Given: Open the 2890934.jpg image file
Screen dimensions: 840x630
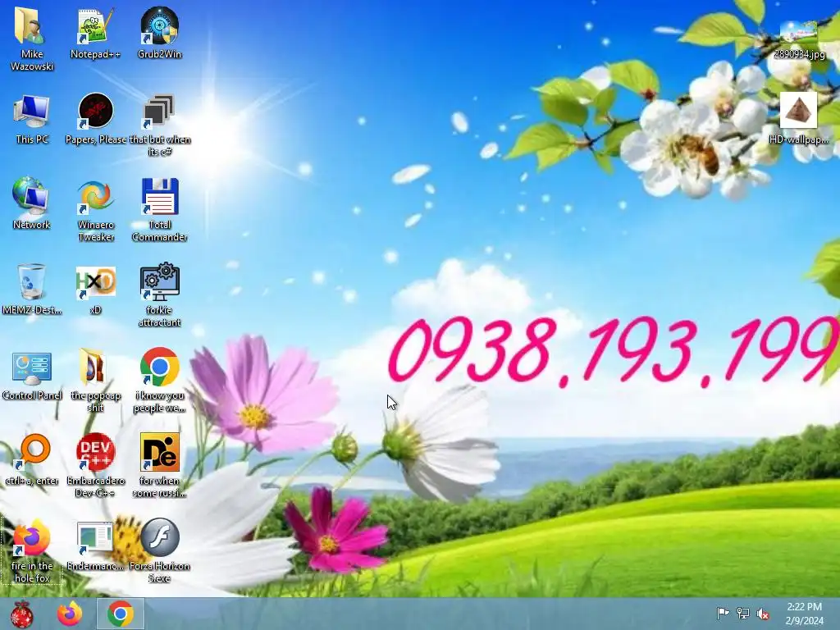Looking at the screenshot, I should pos(799,39).
